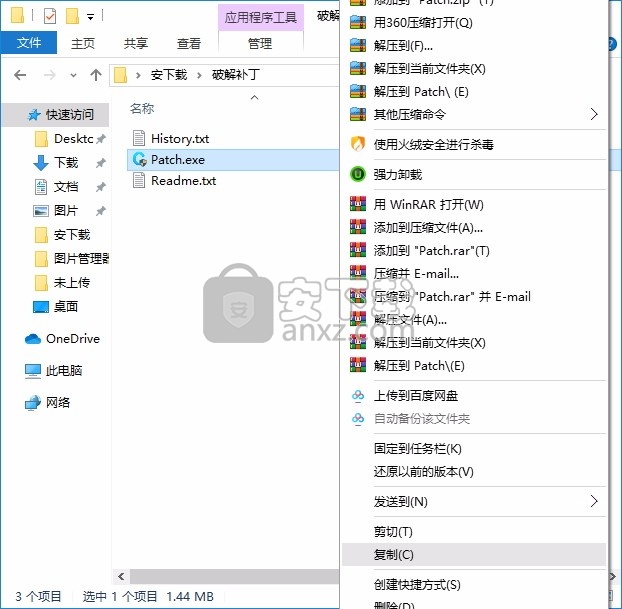622x609 pixels.
Task: Click the 选中 1 个项目 status text
Action: 120,596
